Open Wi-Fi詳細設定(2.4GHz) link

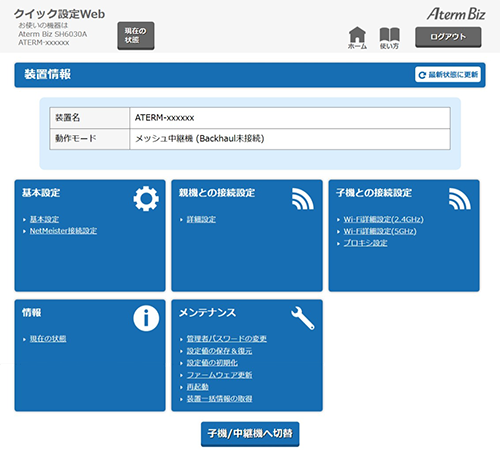(x=384, y=219)
